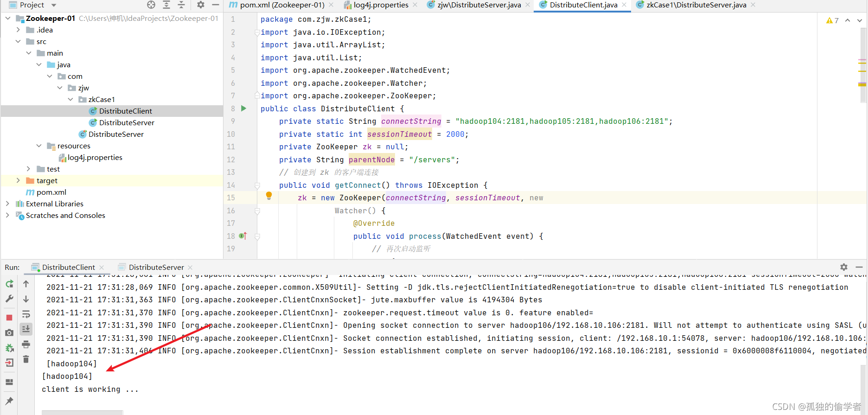Viewport: 868px width, 415px height.
Task: Close the pom.xml editor tab
Action: [331, 5]
